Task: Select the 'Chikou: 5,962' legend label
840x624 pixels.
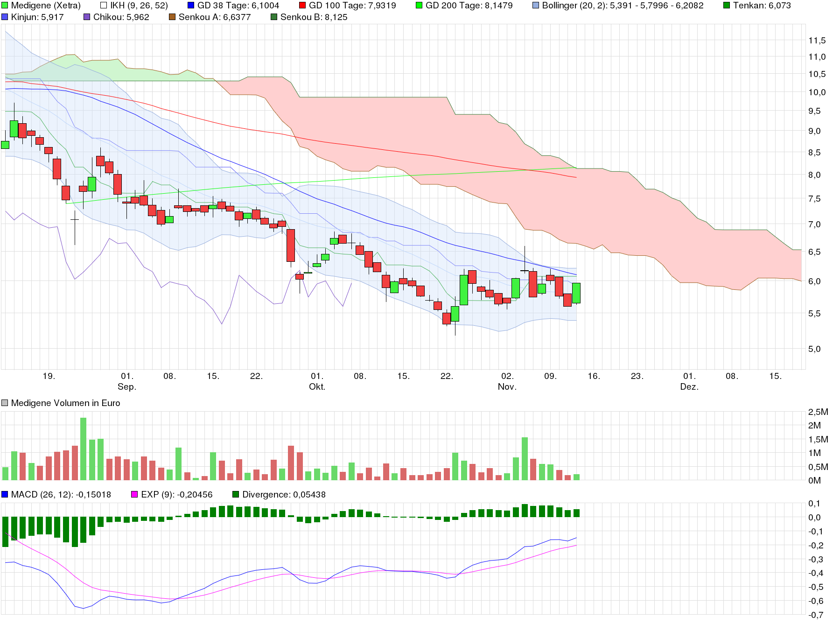Action: point(121,17)
